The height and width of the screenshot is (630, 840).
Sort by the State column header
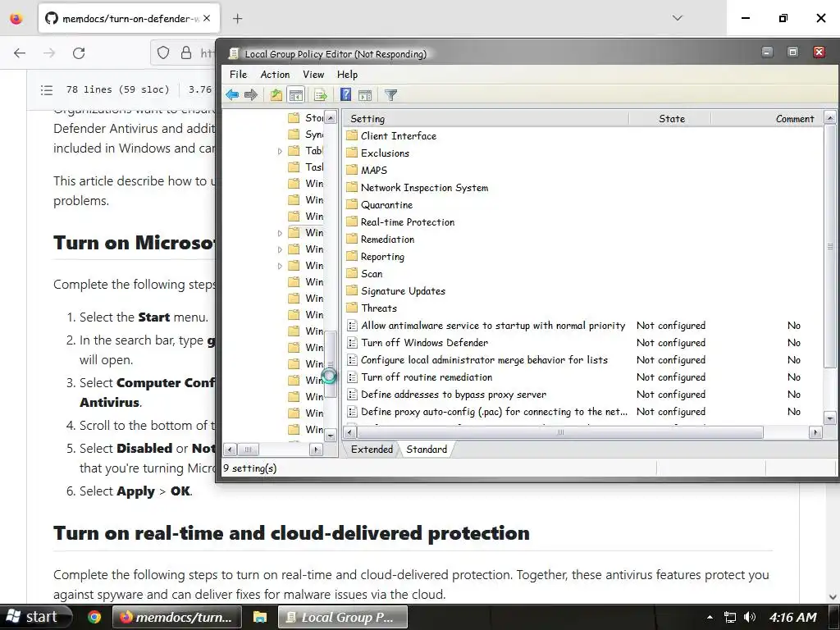pos(669,118)
